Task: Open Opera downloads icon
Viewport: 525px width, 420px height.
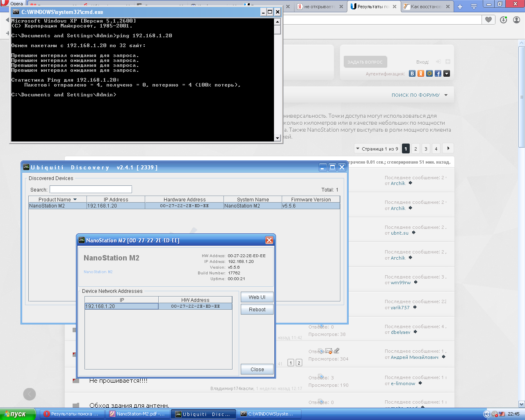Action: coord(504,20)
